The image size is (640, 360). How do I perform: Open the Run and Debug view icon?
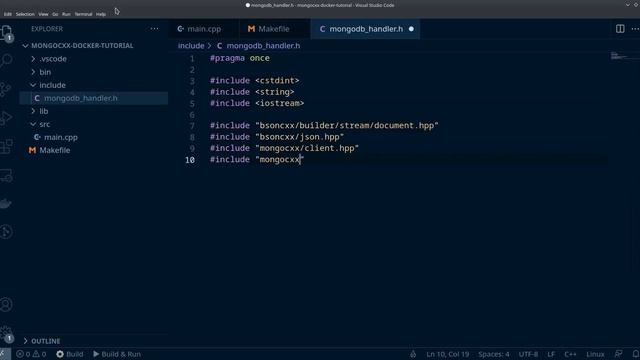tap(6, 118)
